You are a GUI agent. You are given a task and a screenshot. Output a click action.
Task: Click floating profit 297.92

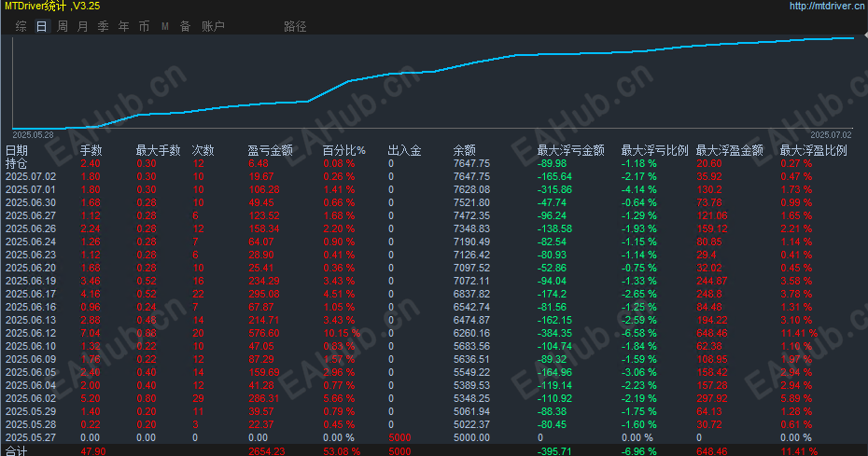click(712, 398)
